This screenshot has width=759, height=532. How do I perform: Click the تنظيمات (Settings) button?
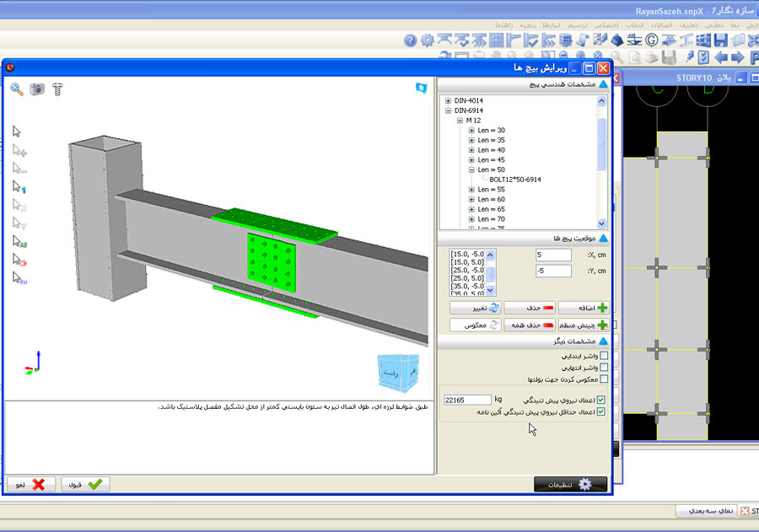570,484
